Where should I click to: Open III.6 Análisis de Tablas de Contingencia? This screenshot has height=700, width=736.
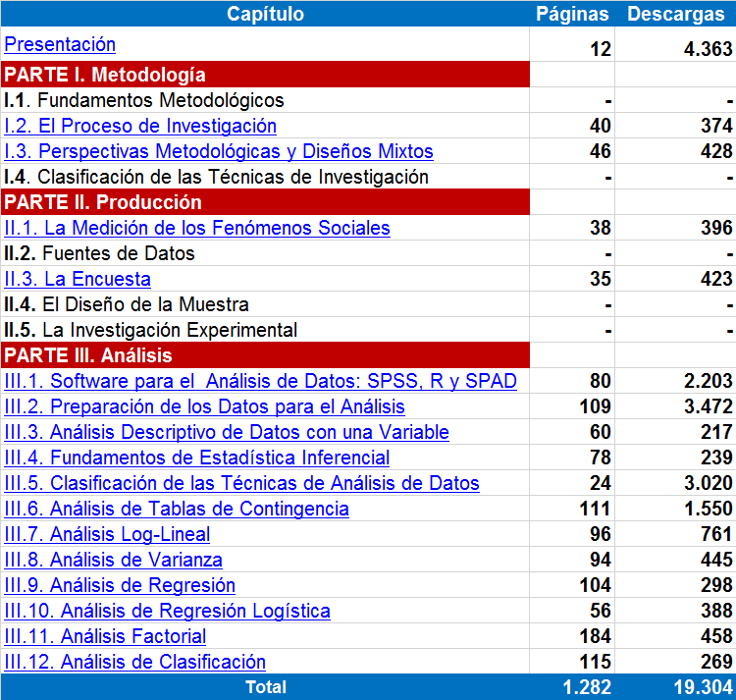tap(177, 509)
